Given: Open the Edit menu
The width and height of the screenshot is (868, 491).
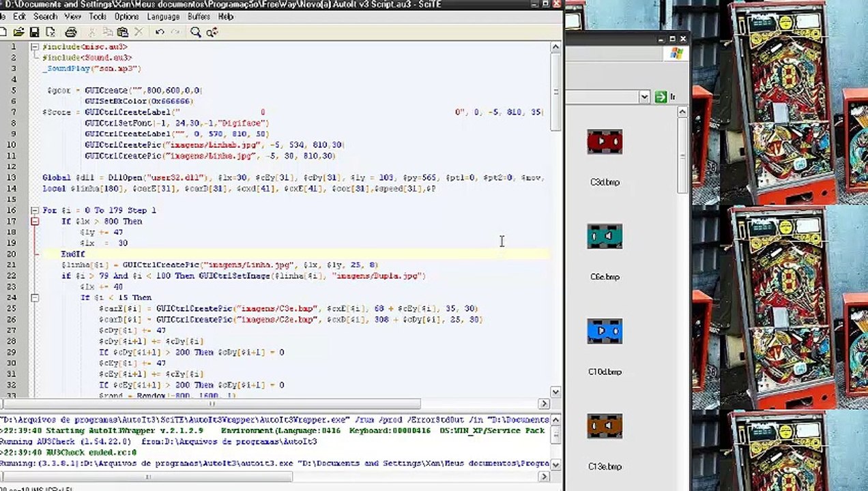Looking at the screenshot, I should tap(19, 16).
